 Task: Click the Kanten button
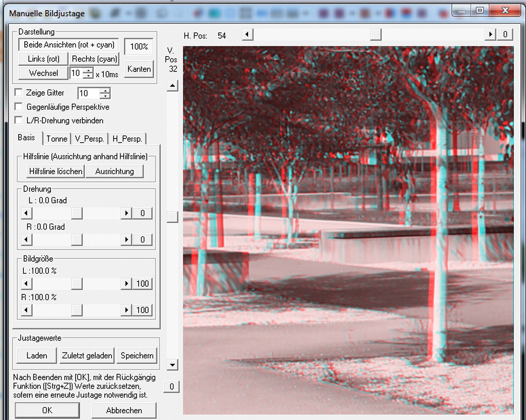(139, 69)
